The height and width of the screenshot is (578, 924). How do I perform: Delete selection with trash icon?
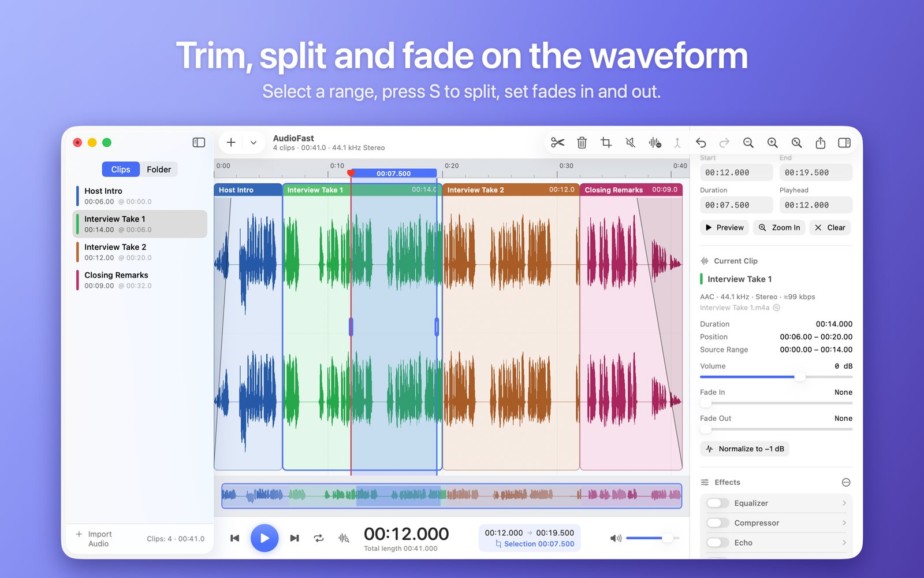tap(582, 142)
